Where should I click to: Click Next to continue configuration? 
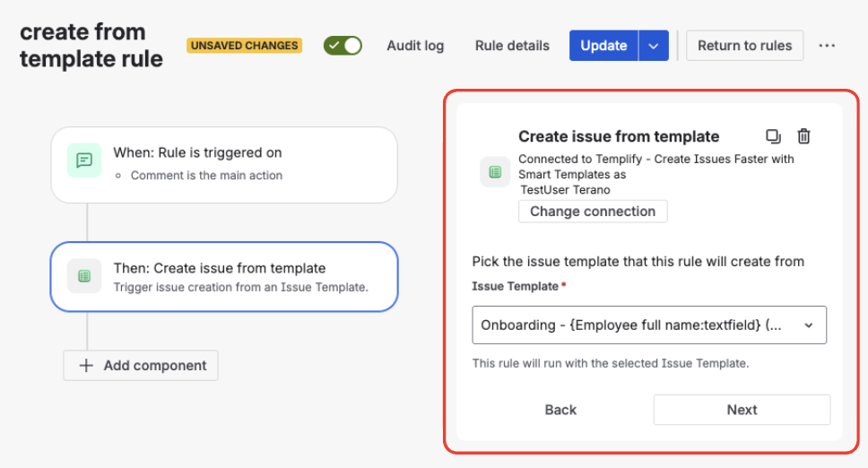tap(742, 410)
